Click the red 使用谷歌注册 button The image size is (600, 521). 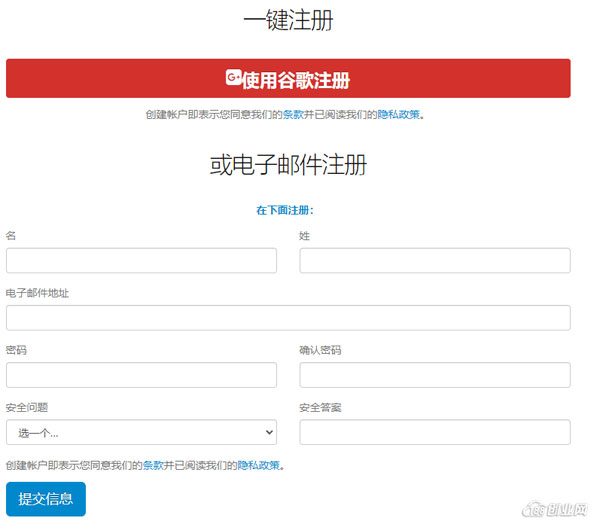(x=288, y=78)
